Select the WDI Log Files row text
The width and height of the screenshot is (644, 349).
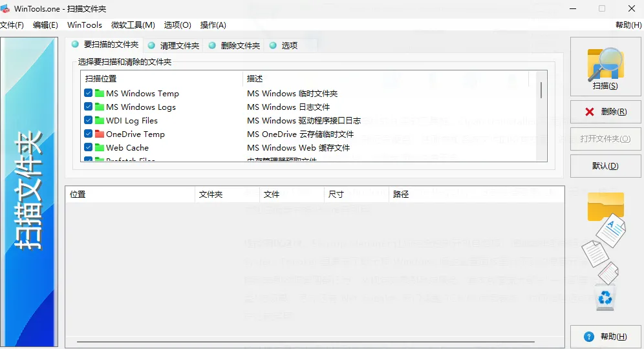click(132, 121)
